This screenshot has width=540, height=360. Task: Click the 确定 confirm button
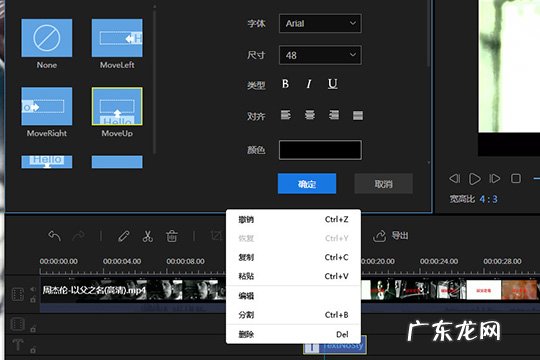[307, 184]
